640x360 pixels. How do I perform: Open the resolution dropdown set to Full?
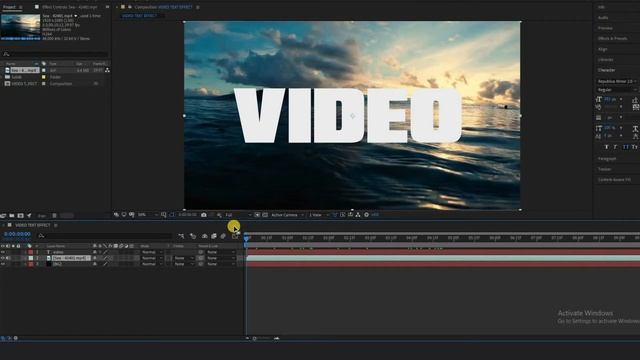[x=238, y=215]
